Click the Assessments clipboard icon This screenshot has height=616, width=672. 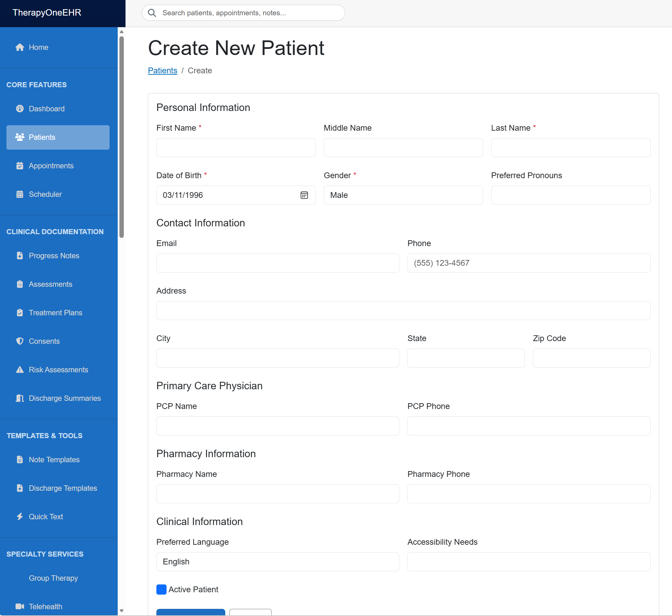click(x=20, y=284)
